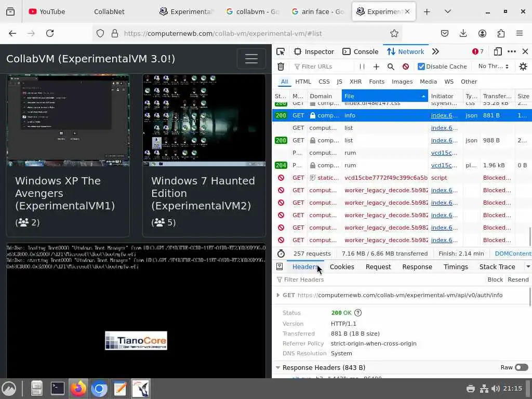Open the Timings details tab

coord(456,267)
